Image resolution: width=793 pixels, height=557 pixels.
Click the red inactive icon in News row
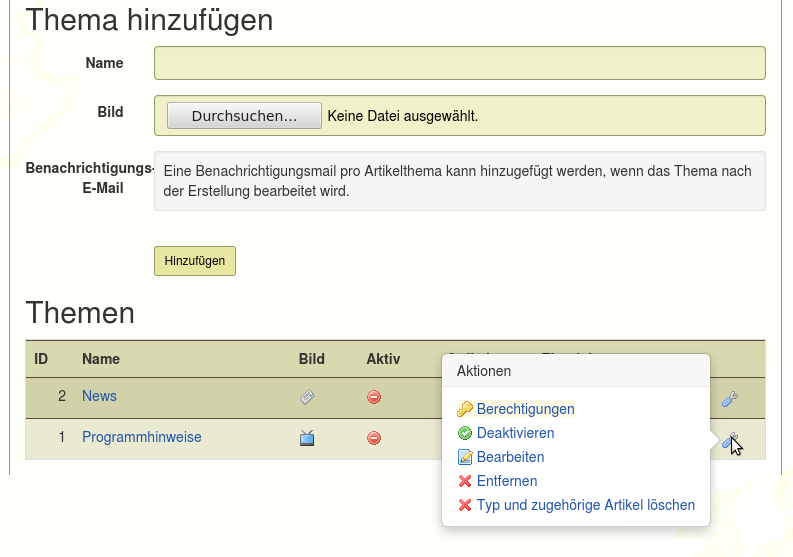pyautogui.click(x=374, y=397)
